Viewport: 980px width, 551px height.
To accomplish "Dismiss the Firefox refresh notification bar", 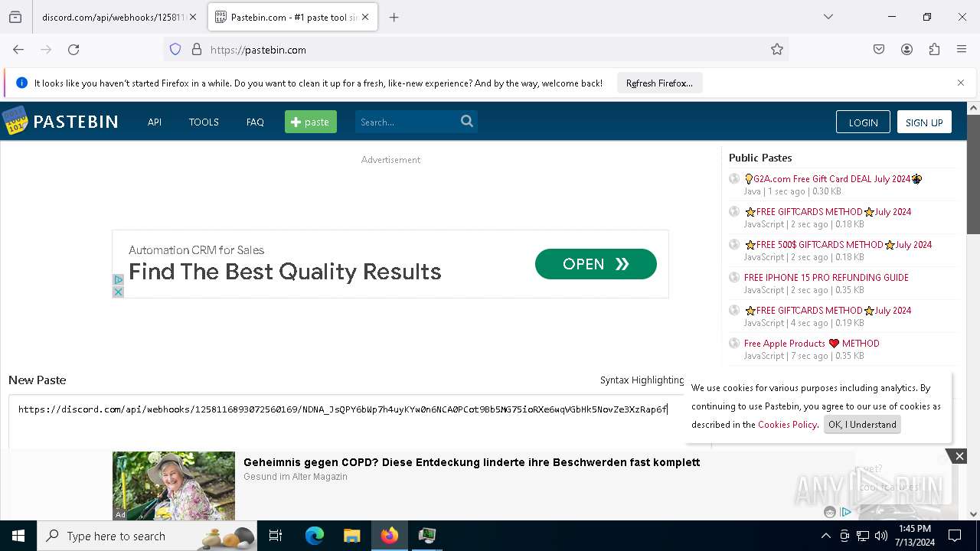I will coord(961,83).
